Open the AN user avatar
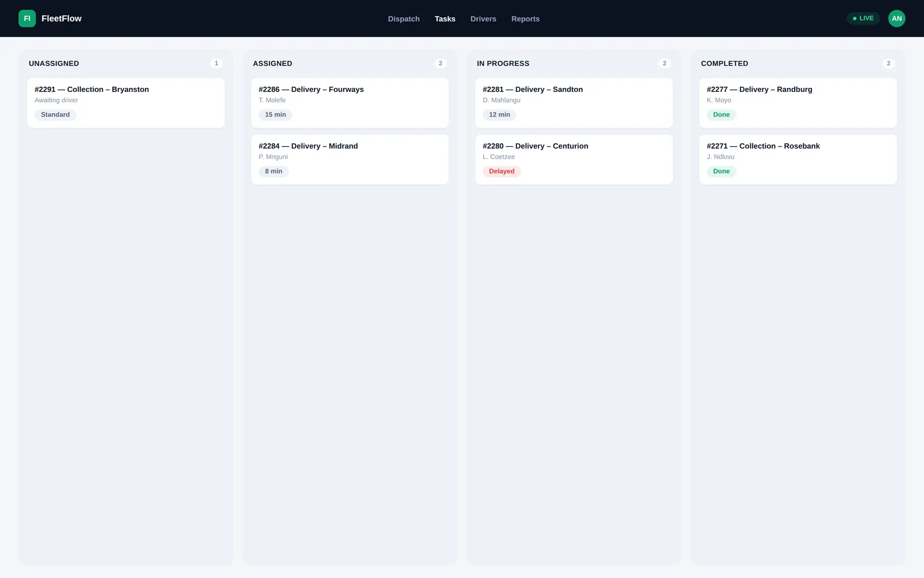This screenshot has height=578, width=924. [896, 18]
